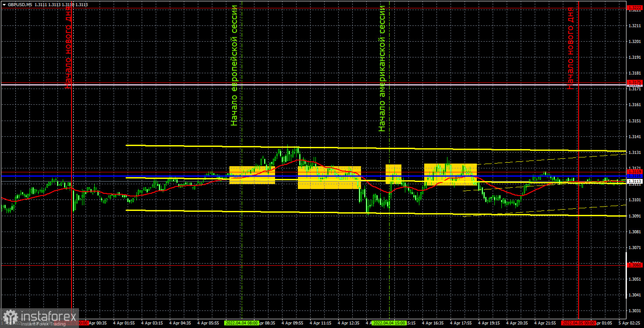Click the '4 Apr 03:15' time axis label
The image size is (644, 328).
(x=153, y=323)
